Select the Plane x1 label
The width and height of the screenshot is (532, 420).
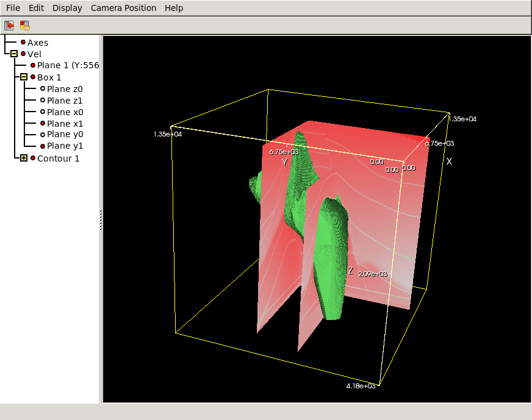pos(65,124)
